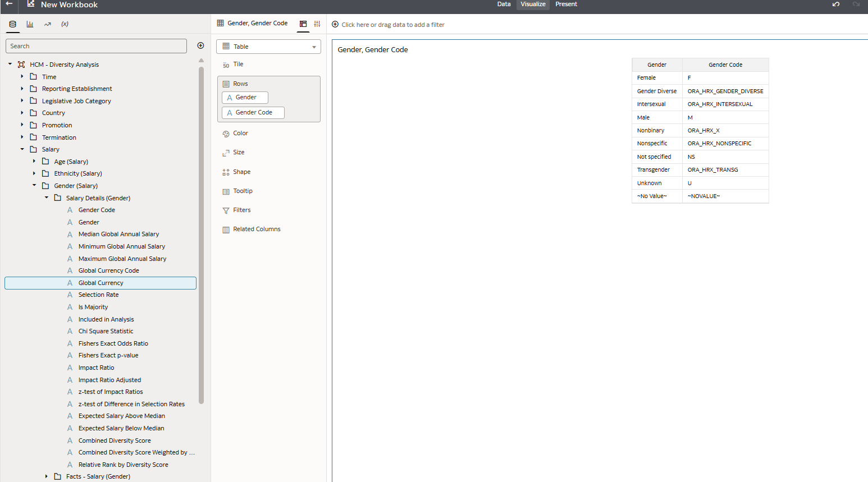Switch to the Data tab
Image resolution: width=868 pixels, height=482 pixels.
coord(504,4)
